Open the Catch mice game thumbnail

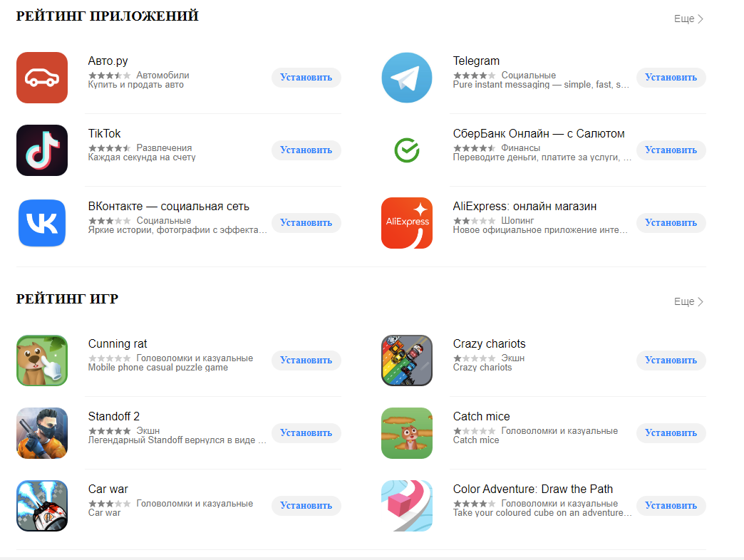click(407, 433)
